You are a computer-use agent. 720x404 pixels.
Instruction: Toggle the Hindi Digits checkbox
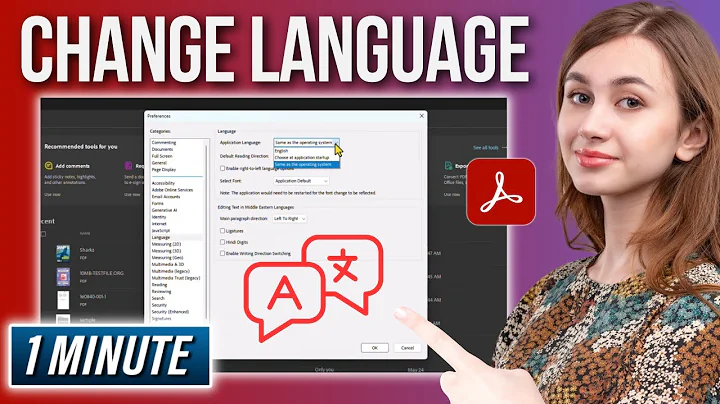(222, 242)
